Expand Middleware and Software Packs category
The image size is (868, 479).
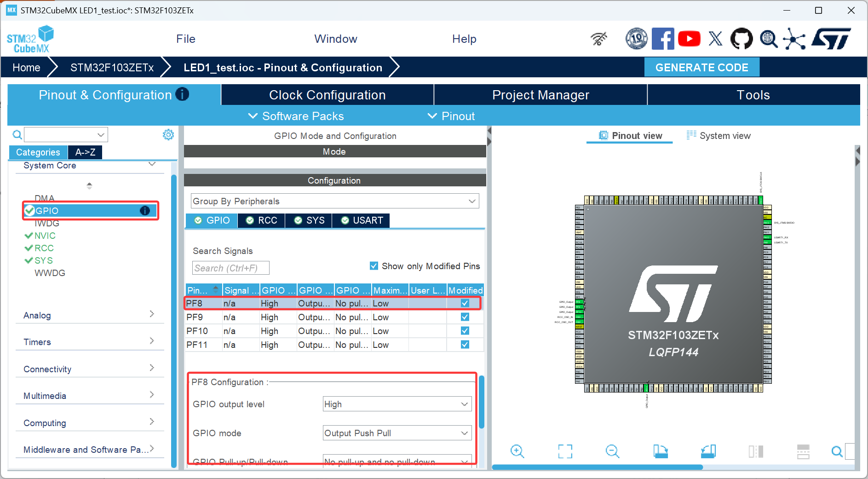(90, 450)
